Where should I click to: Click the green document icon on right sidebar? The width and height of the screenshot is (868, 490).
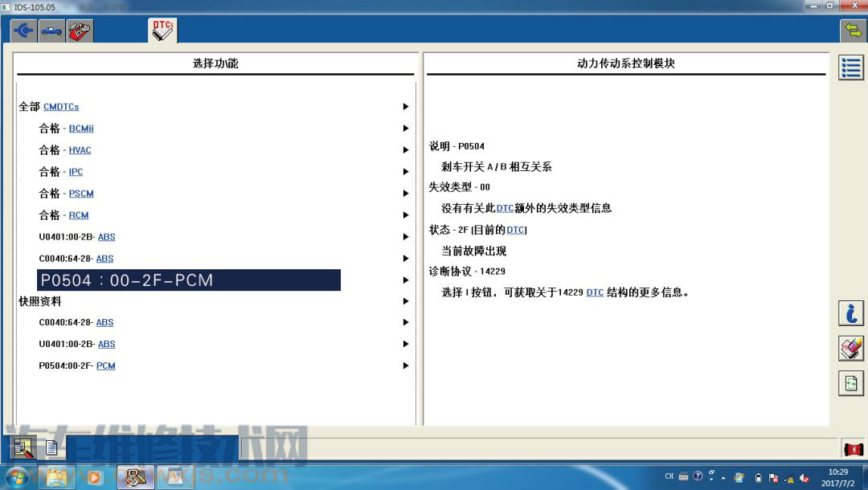pos(851,383)
